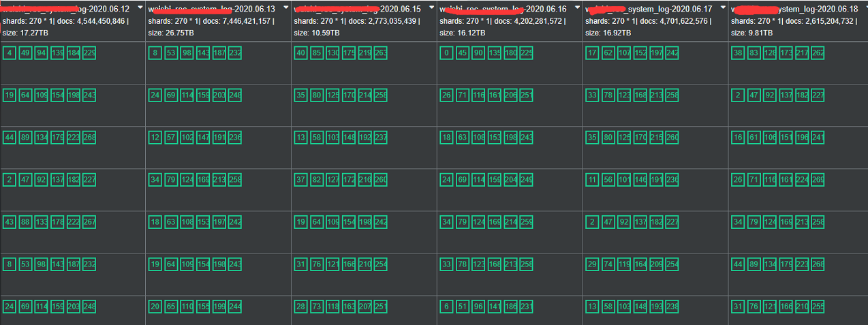Viewport: 868px width, 325px height.
Task: Select shard 12 in 2020.06.13 column
Action: [x=155, y=138]
